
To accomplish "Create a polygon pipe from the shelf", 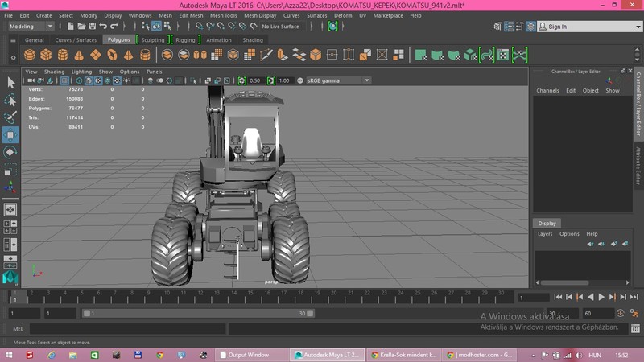I will [x=145, y=55].
